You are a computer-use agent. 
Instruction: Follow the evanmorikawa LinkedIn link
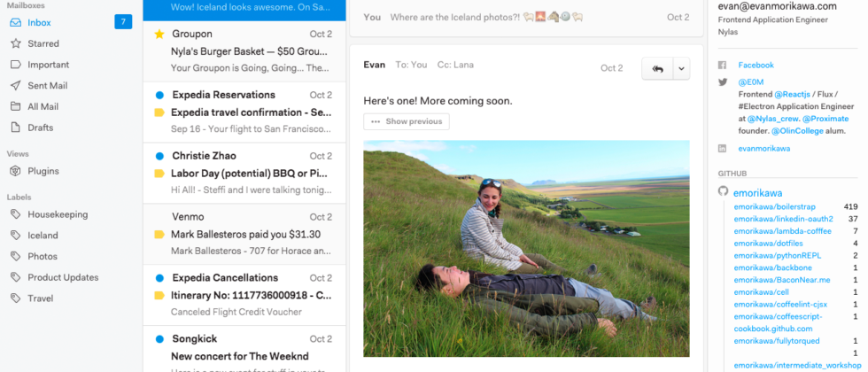click(x=763, y=149)
